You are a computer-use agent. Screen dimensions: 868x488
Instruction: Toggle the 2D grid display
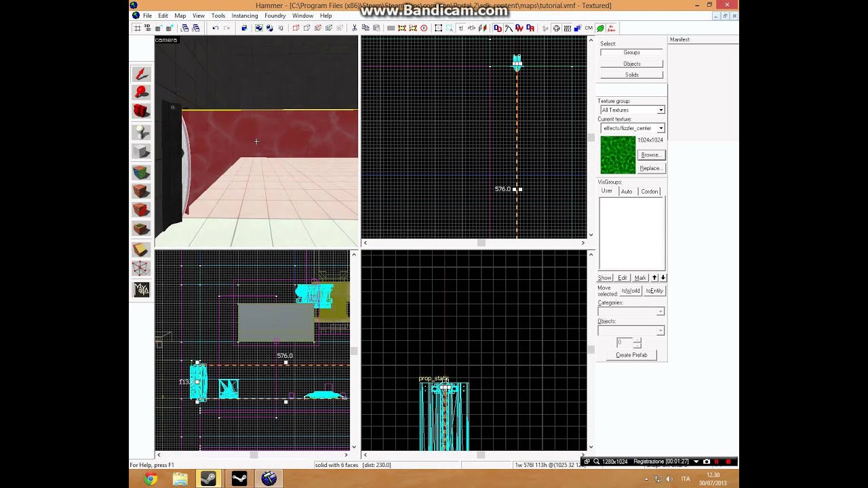point(136,28)
